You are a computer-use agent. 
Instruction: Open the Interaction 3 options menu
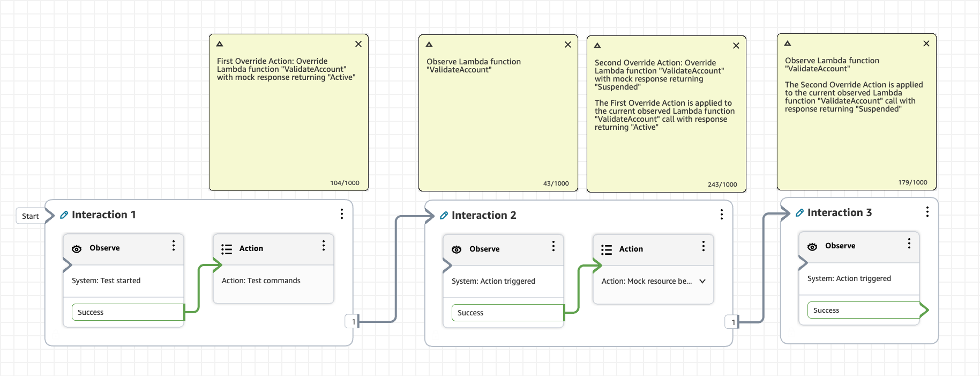coord(927,212)
